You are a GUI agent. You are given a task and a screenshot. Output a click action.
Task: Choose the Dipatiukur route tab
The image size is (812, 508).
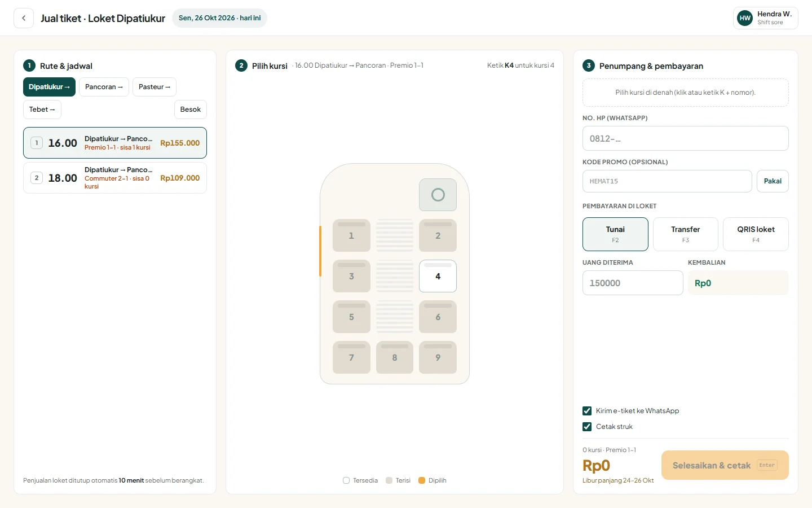[49, 87]
